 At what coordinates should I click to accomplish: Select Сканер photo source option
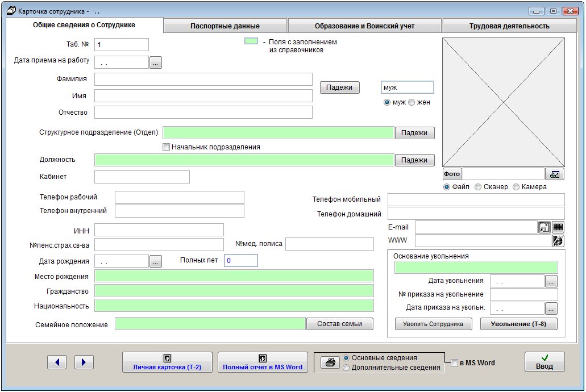(x=478, y=187)
